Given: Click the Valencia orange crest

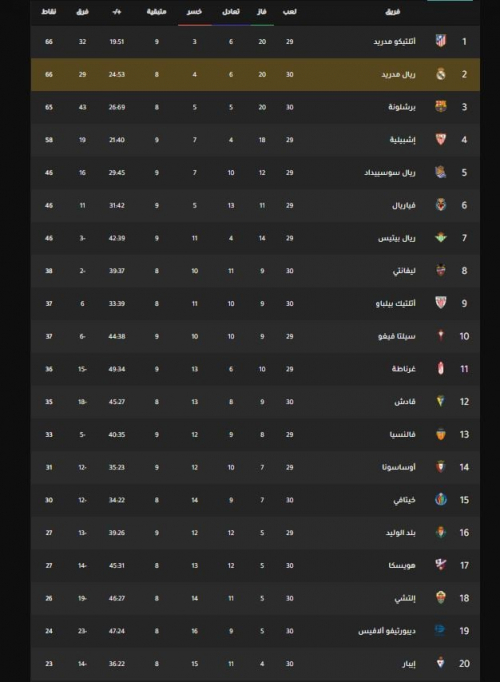Looking at the screenshot, I should click(441, 435).
